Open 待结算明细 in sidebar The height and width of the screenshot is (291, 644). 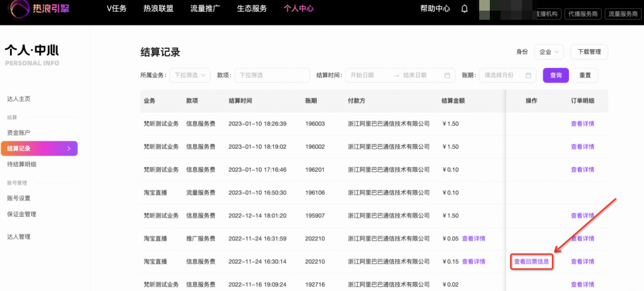pos(22,164)
